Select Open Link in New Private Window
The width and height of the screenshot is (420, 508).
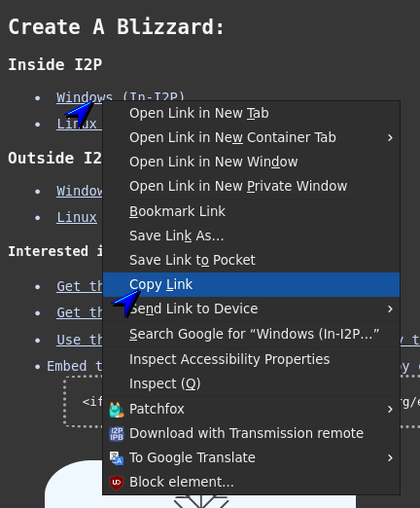(251, 186)
